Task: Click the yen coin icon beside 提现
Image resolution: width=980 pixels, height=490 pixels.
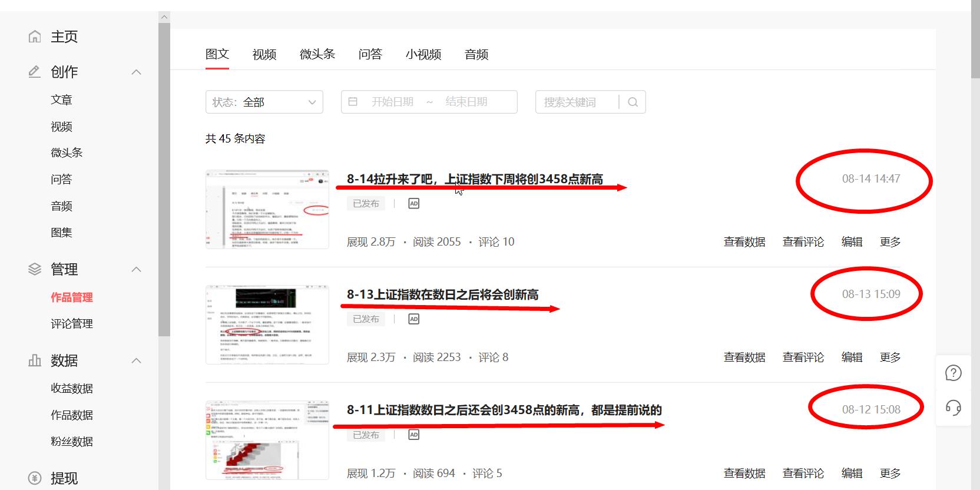Action: (x=35, y=478)
